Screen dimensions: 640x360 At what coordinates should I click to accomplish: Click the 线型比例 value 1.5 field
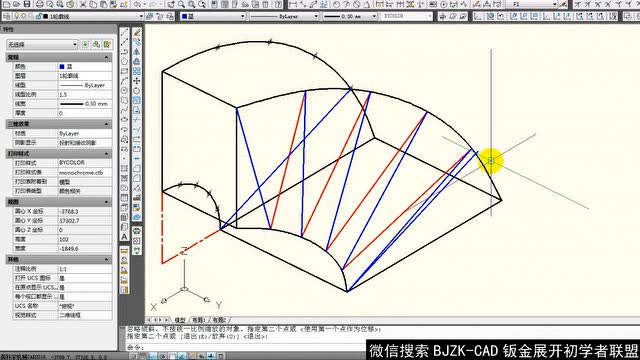point(85,94)
